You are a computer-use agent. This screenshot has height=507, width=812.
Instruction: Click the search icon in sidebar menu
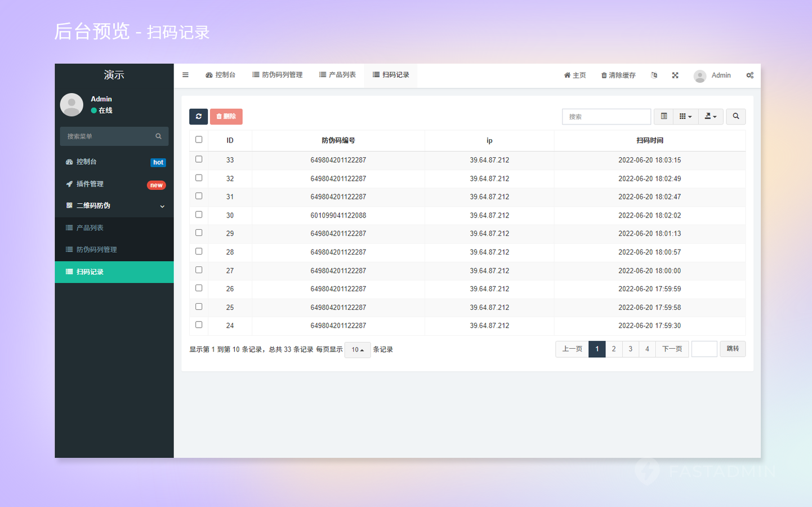(x=158, y=136)
